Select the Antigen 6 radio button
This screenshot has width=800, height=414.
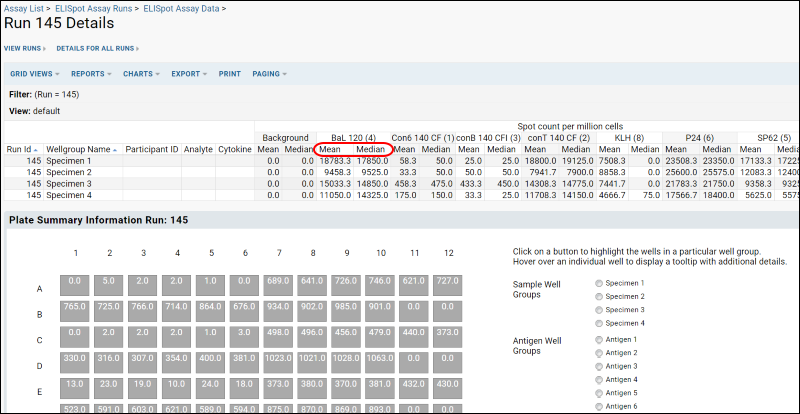click(598, 406)
